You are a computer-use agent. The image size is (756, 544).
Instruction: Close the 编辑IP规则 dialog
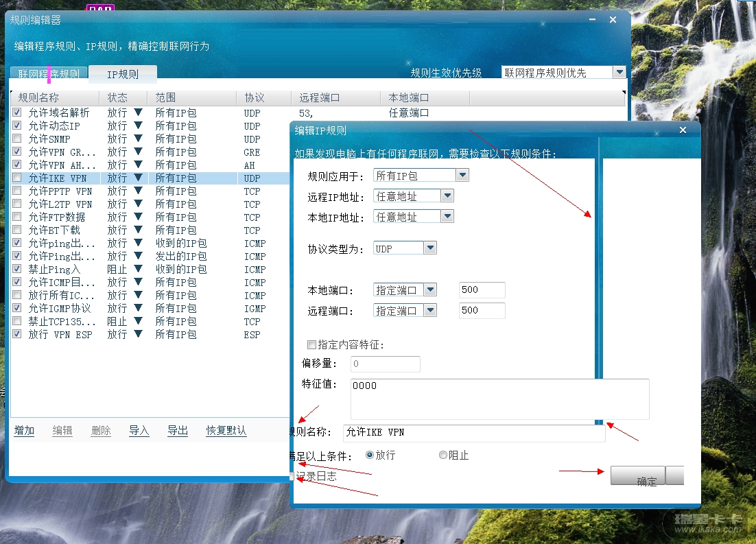[683, 130]
